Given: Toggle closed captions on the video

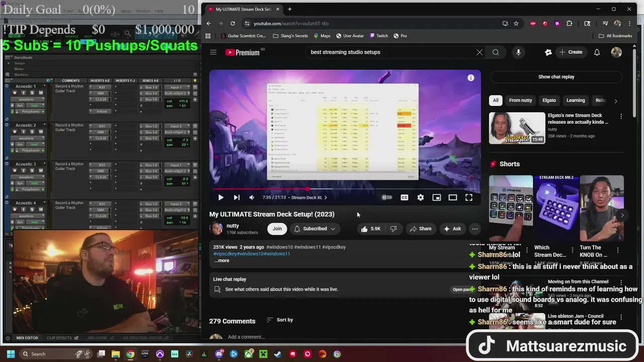Looking at the screenshot, I should [405, 198].
